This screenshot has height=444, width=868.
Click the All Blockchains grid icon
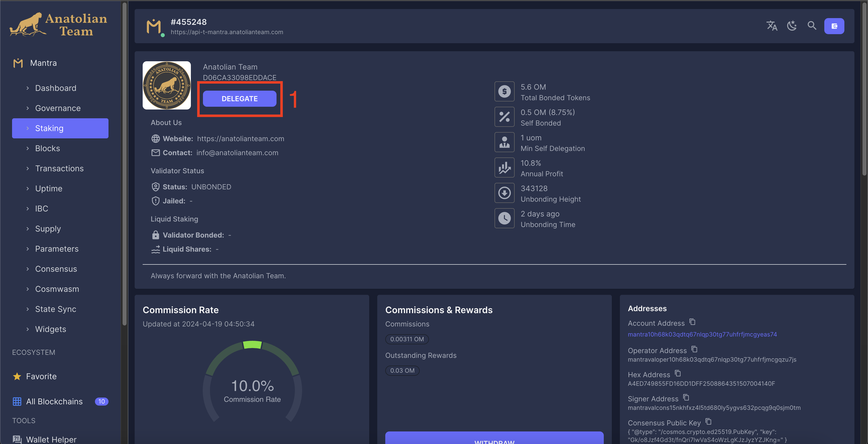17,402
